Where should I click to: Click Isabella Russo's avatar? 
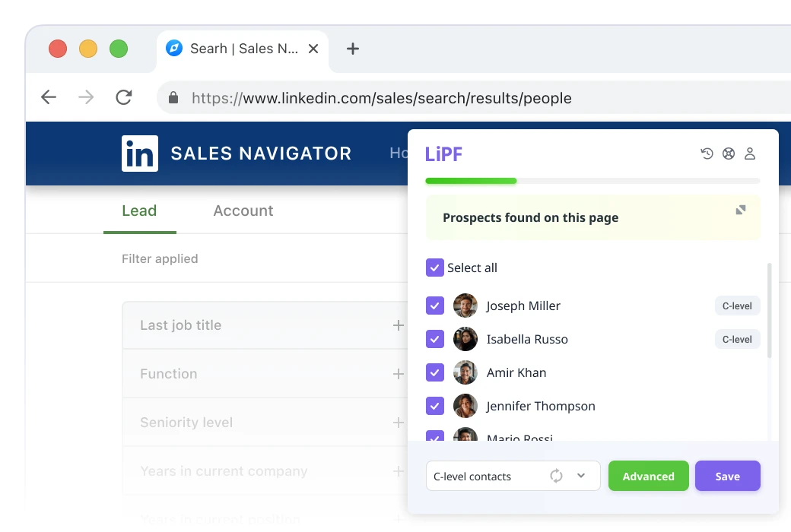coord(465,339)
